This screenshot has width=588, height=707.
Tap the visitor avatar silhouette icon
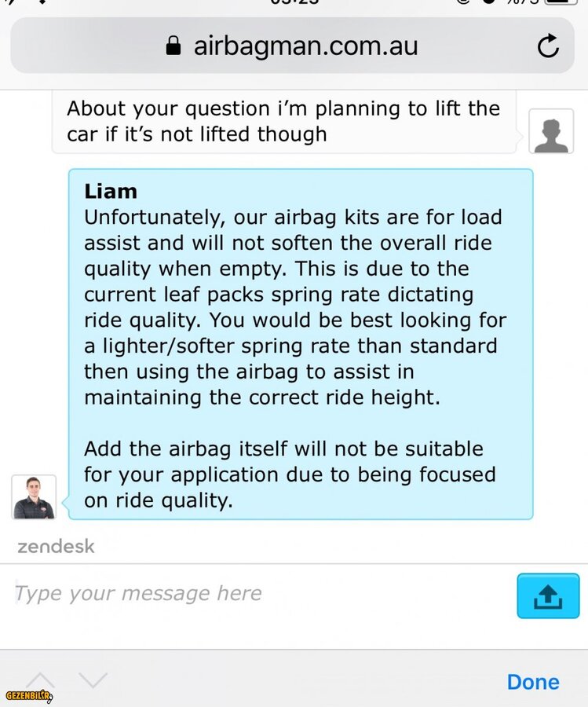pos(551,131)
